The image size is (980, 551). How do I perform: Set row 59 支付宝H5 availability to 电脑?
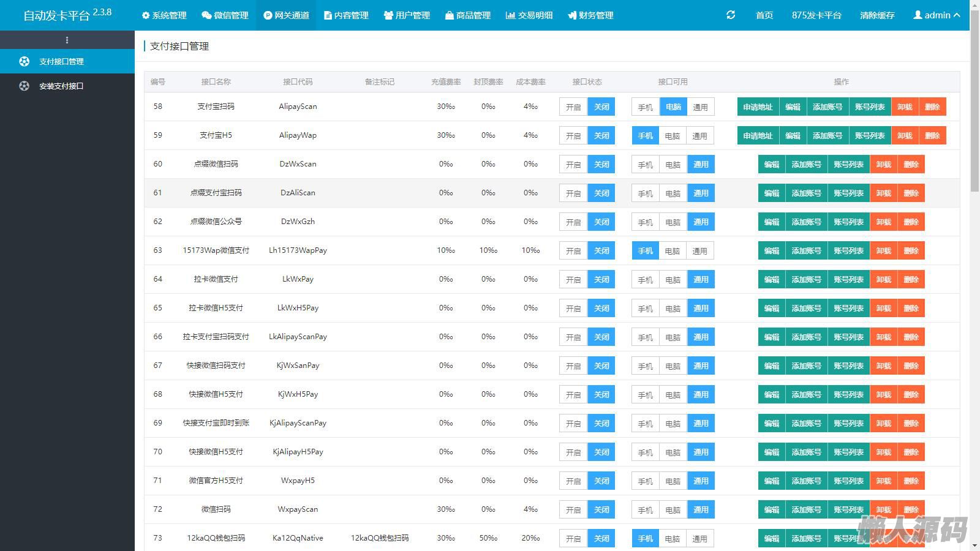point(673,136)
